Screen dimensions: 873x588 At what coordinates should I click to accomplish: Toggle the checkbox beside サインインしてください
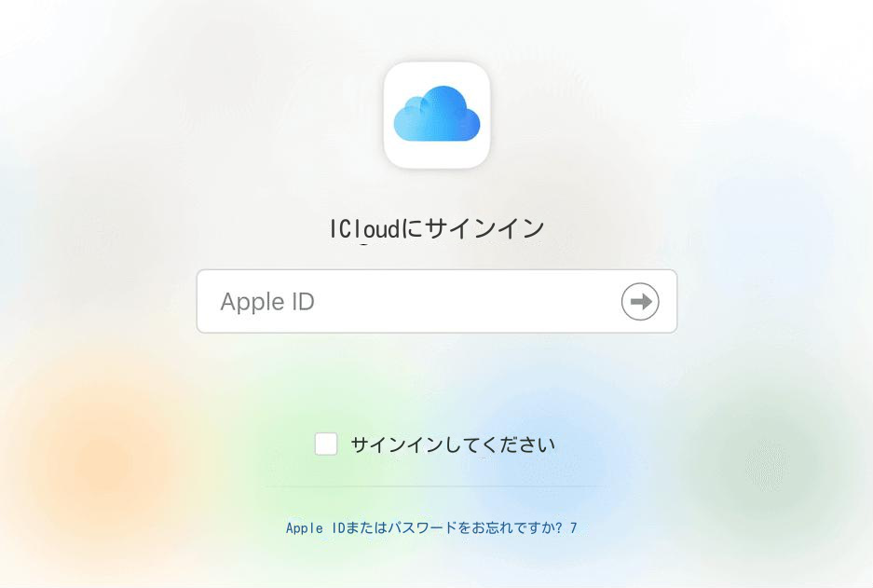coord(326,444)
